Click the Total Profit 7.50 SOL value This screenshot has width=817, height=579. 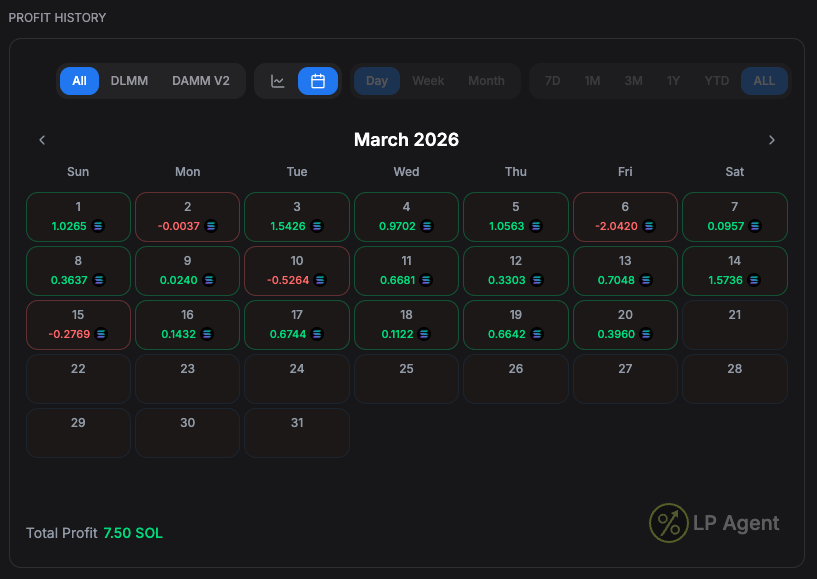pos(133,533)
